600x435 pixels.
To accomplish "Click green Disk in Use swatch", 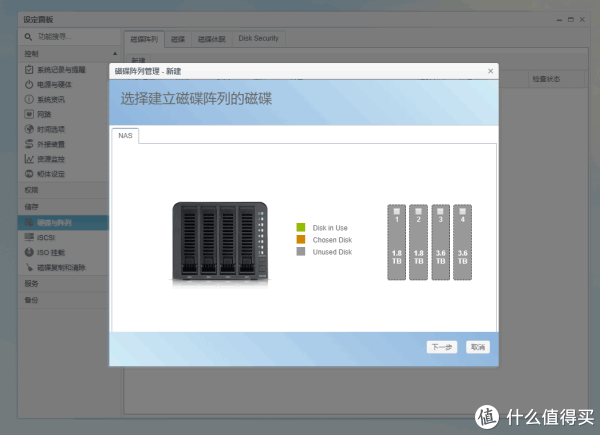I will (301, 228).
